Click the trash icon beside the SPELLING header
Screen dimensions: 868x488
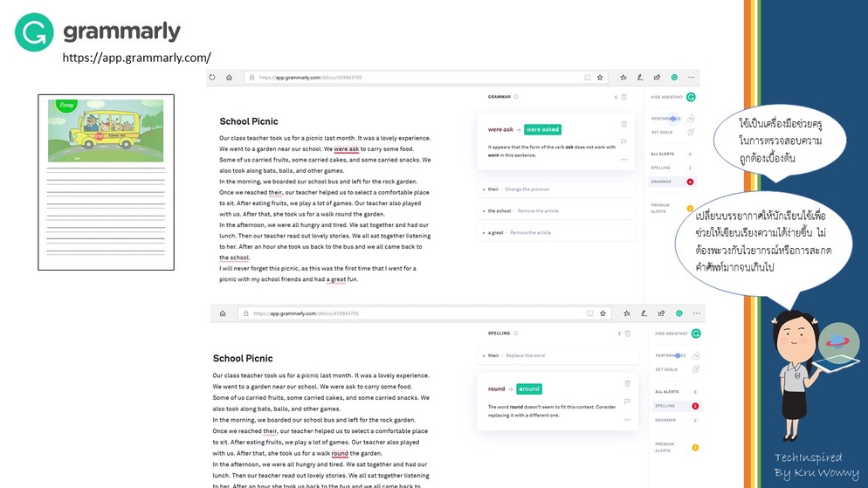[x=628, y=333]
